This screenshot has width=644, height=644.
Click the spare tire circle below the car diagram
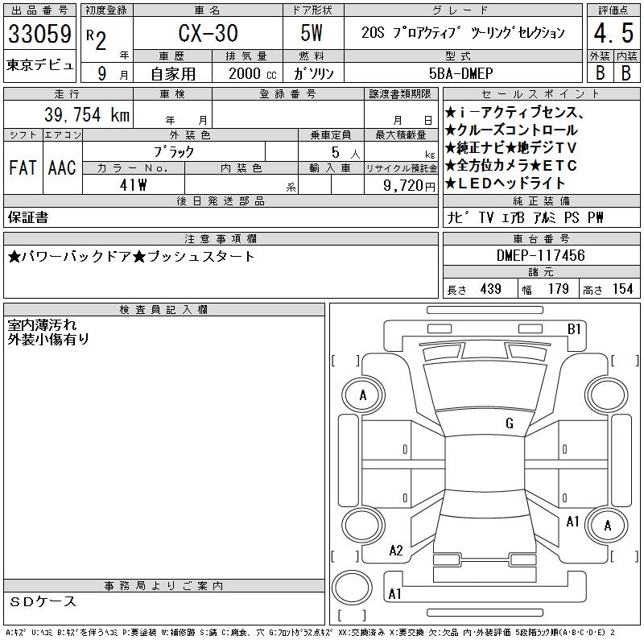coord(352,588)
